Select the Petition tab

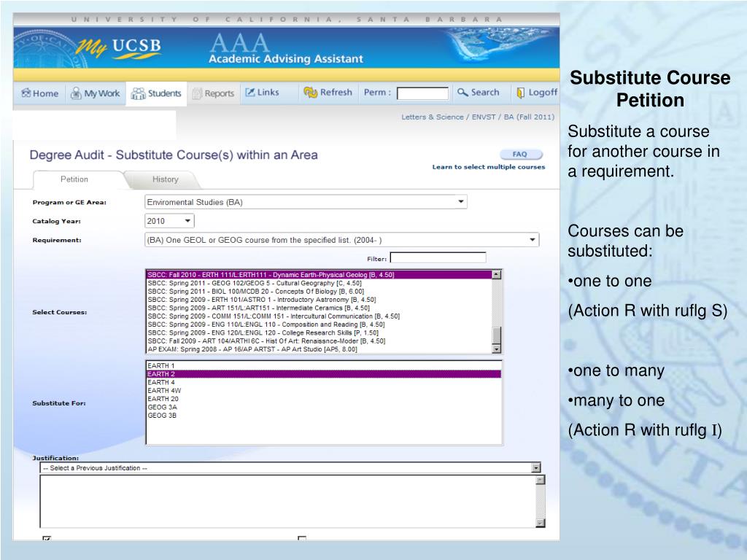(74, 179)
